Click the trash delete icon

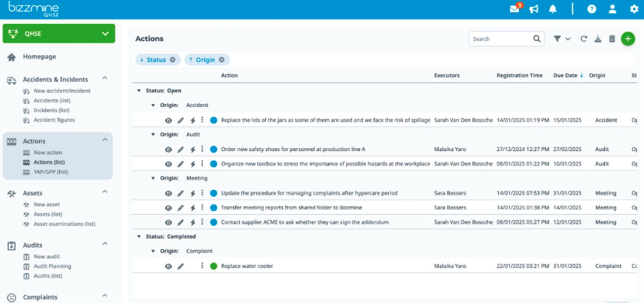(612, 39)
